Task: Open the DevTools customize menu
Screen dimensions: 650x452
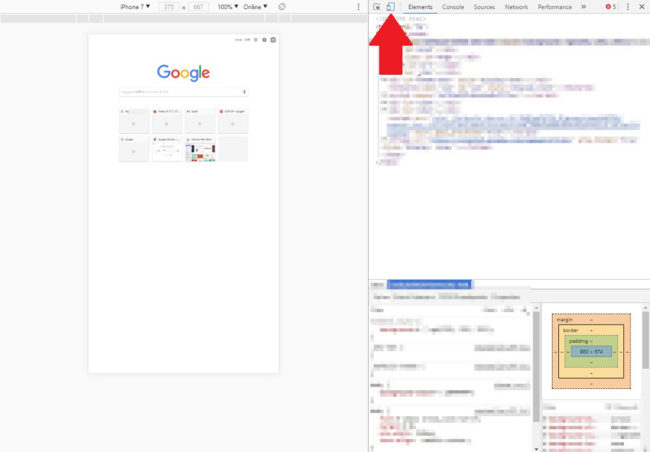Action: click(x=628, y=7)
